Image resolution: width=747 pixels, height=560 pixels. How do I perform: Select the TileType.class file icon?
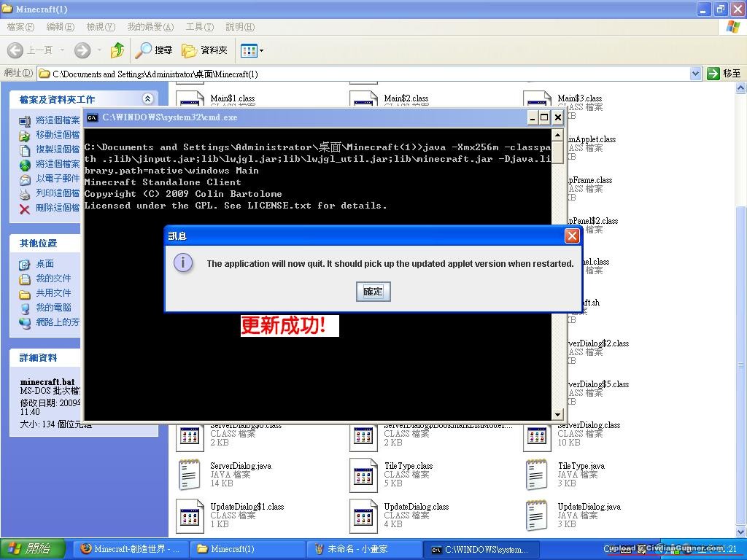pos(363,475)
